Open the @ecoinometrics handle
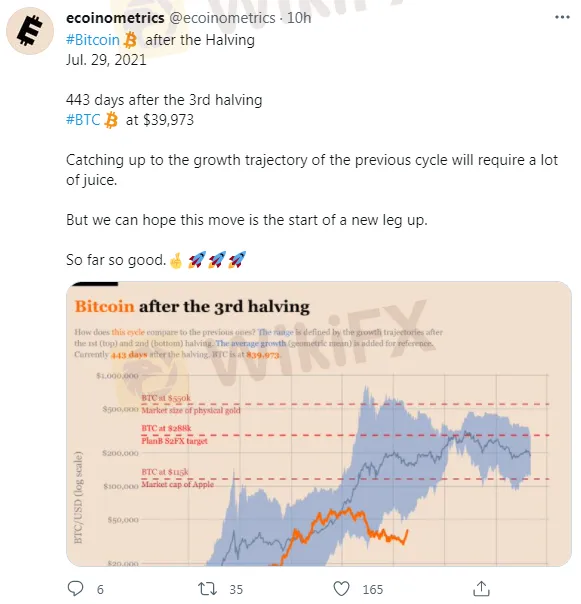This screenshot has height=604, width=581. point(222,18)
